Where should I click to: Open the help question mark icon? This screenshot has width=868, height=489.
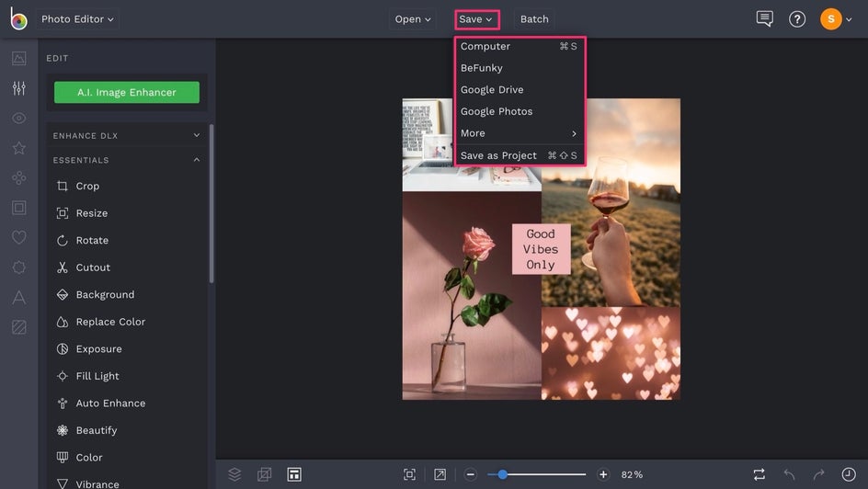(x=797, y=19)
